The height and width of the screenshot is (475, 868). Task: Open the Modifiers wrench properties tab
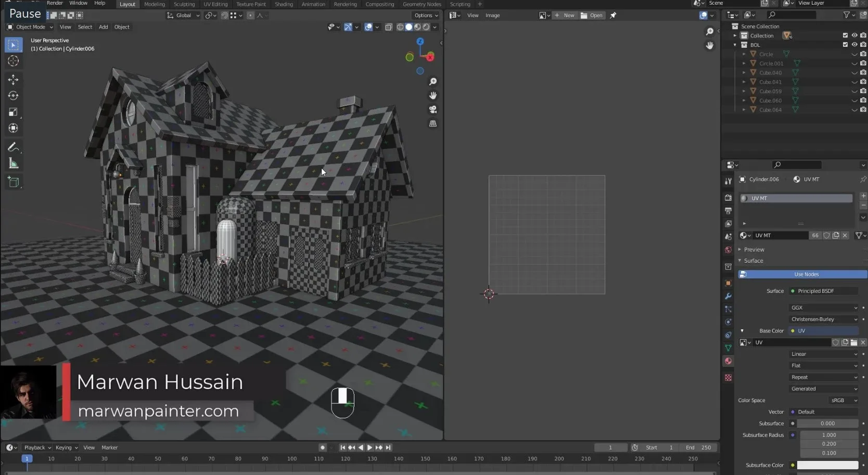[728, 296]
